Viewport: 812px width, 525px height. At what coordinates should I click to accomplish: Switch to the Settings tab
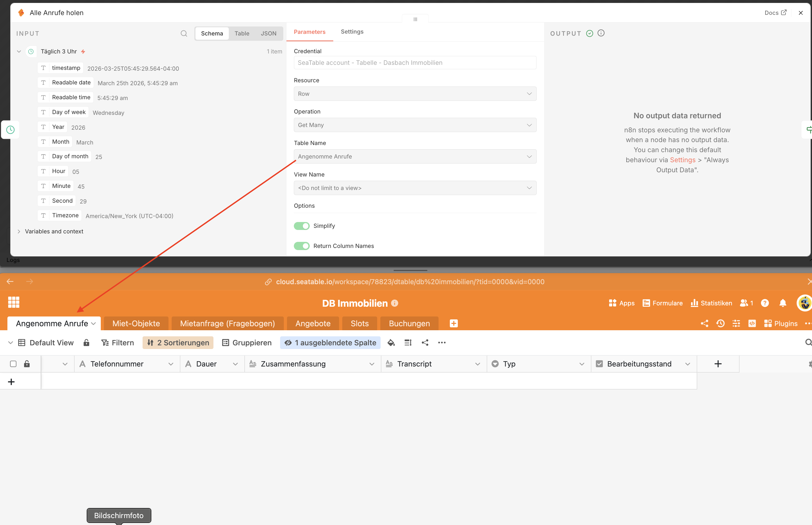[x=352, y=32]
